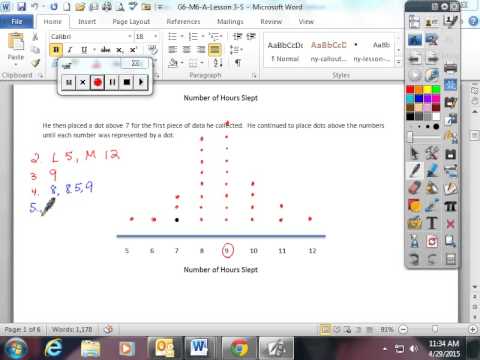The height and width of the screenshot is (360, 480).
Task: Expand the Bullets list dropdown arrow
Action: (182, 36)
